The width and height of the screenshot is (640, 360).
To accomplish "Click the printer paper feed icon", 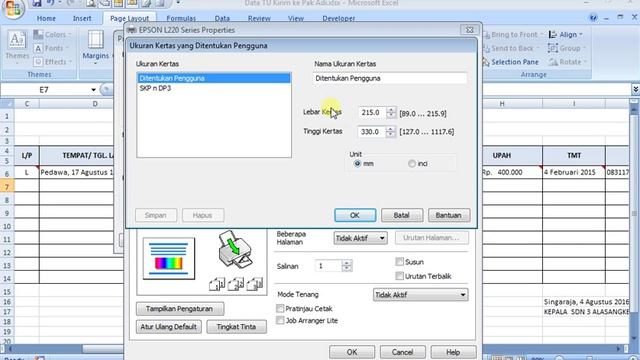I will pyautogui.click(x=235, y=250).
